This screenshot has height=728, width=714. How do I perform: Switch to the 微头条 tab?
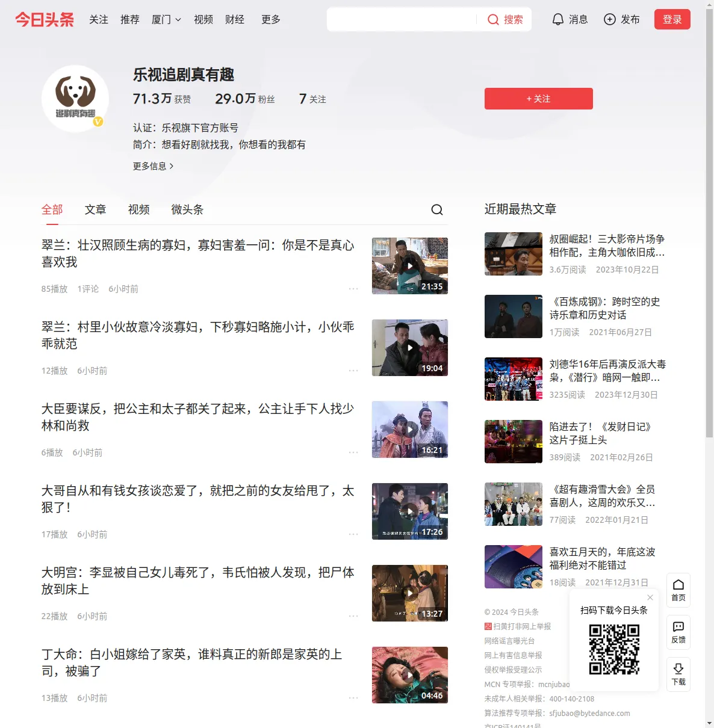click(187, 209)
